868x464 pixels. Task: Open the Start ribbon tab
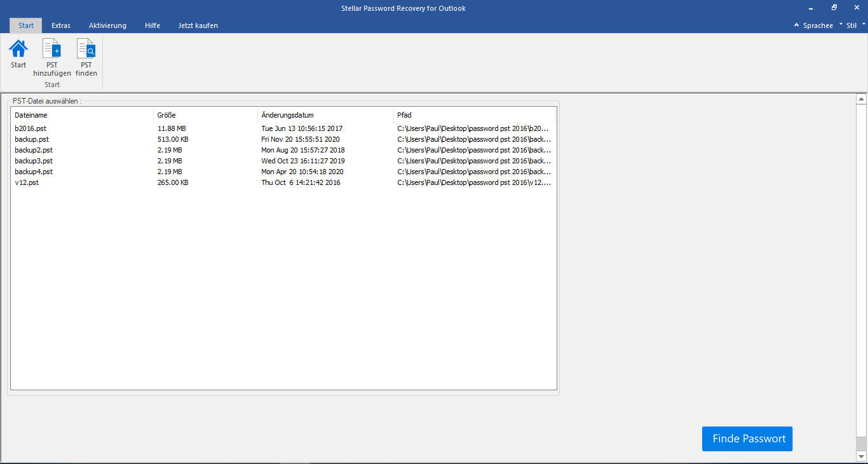tap(26, 25)
